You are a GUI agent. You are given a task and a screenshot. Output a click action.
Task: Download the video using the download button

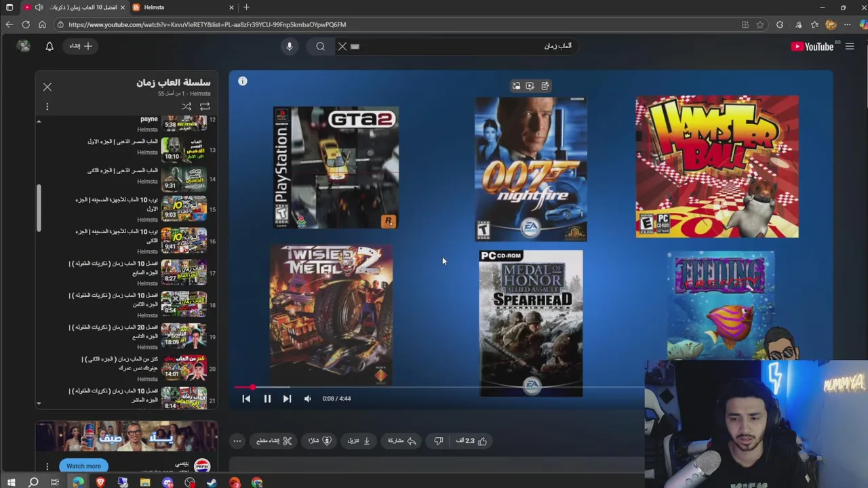[x=359, y=441]
